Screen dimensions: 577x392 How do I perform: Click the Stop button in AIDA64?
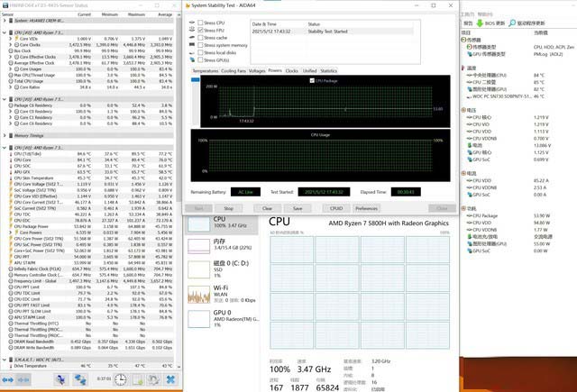click(229, 208)
